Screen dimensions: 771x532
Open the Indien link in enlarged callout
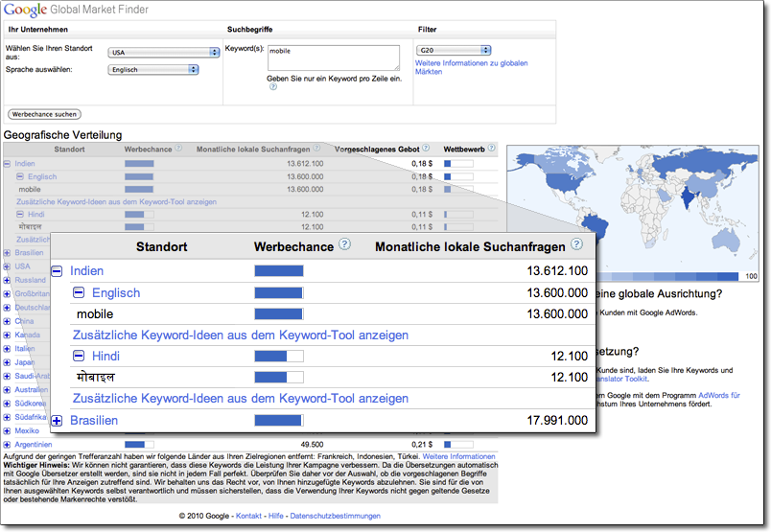[x=86, y=271]
